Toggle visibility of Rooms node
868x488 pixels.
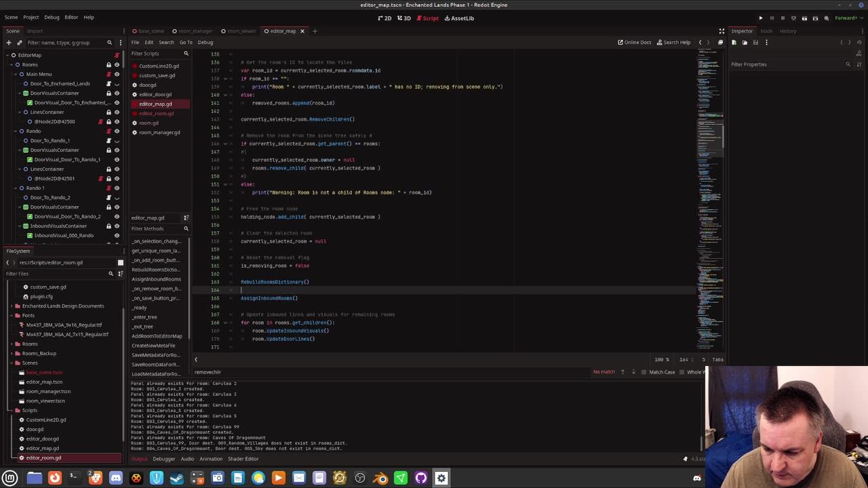pos(117,64)
